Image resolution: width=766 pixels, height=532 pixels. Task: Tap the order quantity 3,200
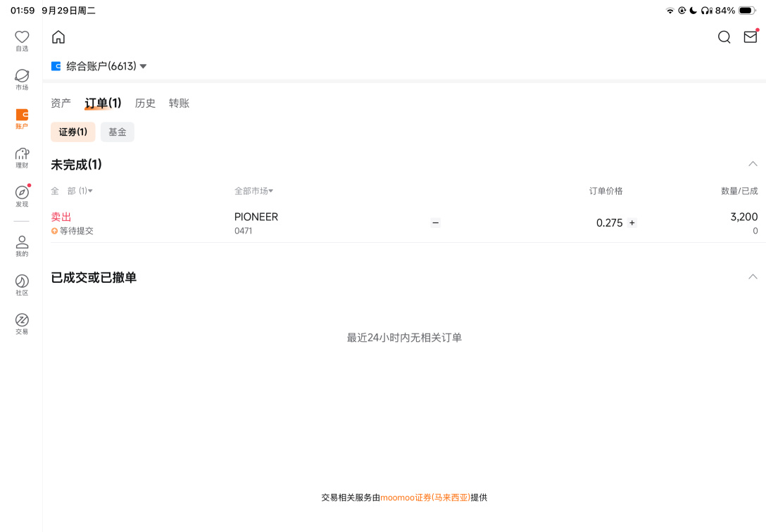pyautogui.click(x=744, y=217)
